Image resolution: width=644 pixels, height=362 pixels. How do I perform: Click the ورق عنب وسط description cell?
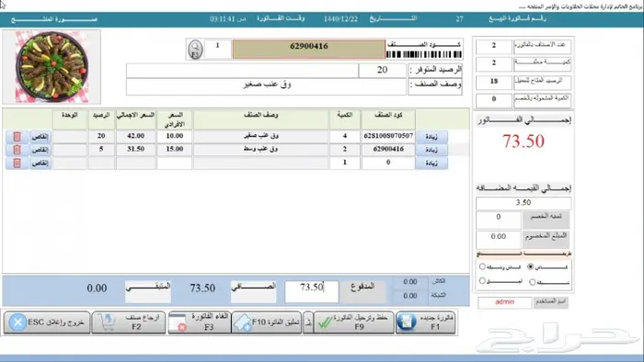pyautogui.click(x=260, y=149)
